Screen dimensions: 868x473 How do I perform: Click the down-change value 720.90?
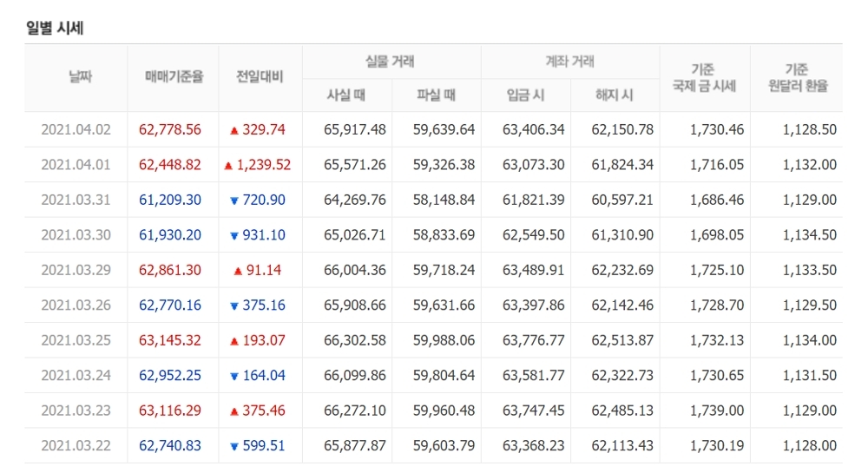point(264,200)
